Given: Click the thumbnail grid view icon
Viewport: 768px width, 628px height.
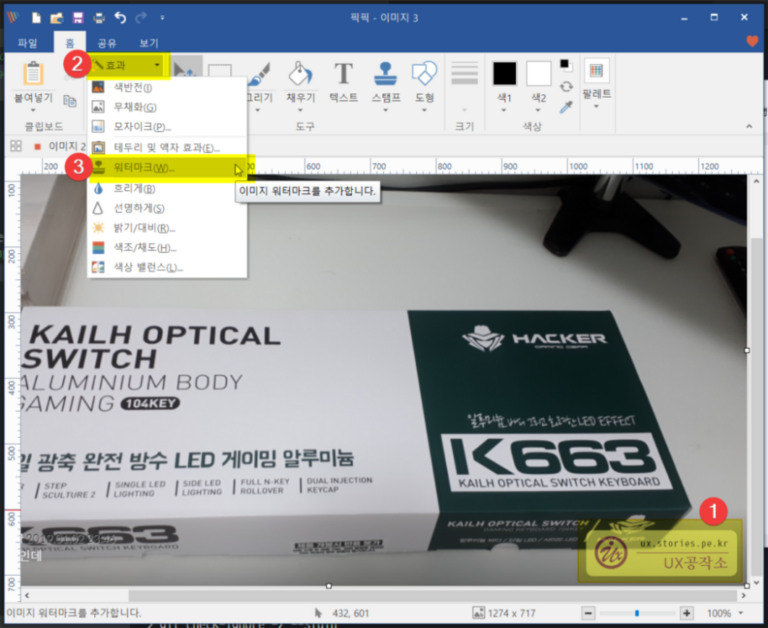Looking at the screenshot, I should (16, 146).
